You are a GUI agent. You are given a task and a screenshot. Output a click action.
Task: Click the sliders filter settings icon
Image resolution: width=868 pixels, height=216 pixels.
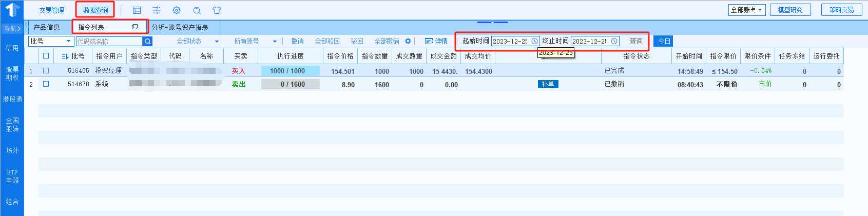[x=157, y=10]
